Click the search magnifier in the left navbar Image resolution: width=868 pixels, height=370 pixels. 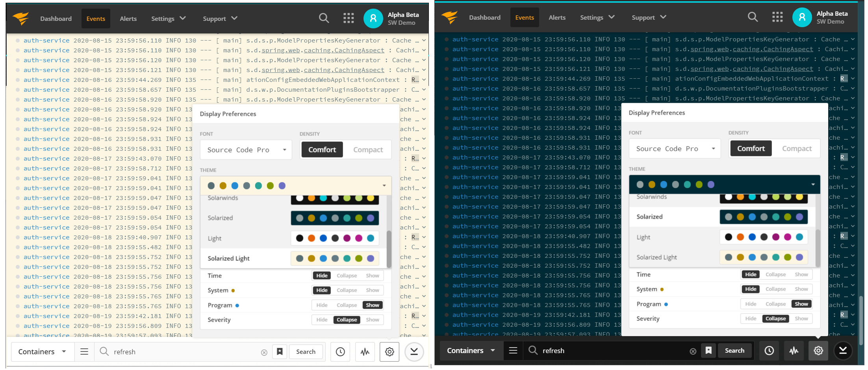(324, 18)
